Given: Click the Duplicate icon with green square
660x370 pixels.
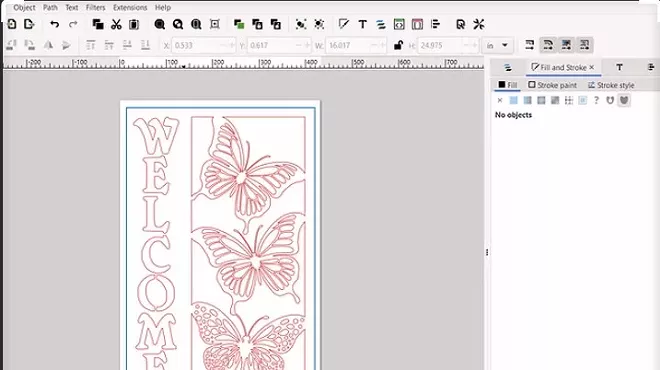Looking at the screenshot, I should [239, 24].
